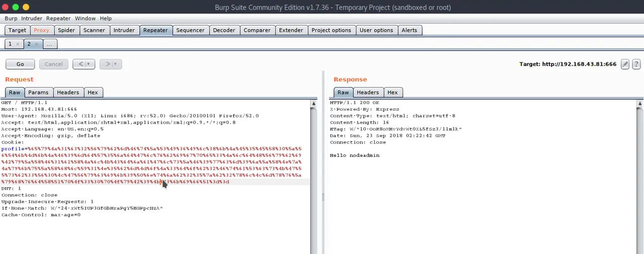Click the 'Upgrade-Insecure-Requests: 1' line

[x=47, y=202]
